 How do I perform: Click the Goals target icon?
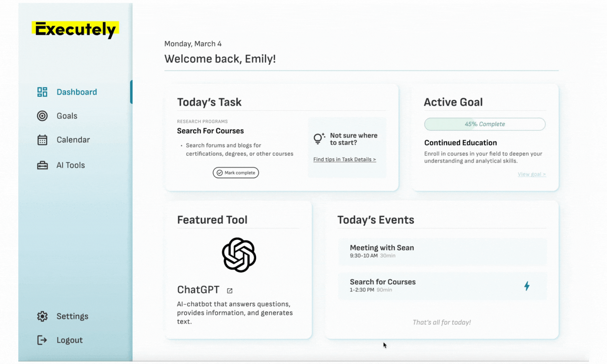[42, 116]
